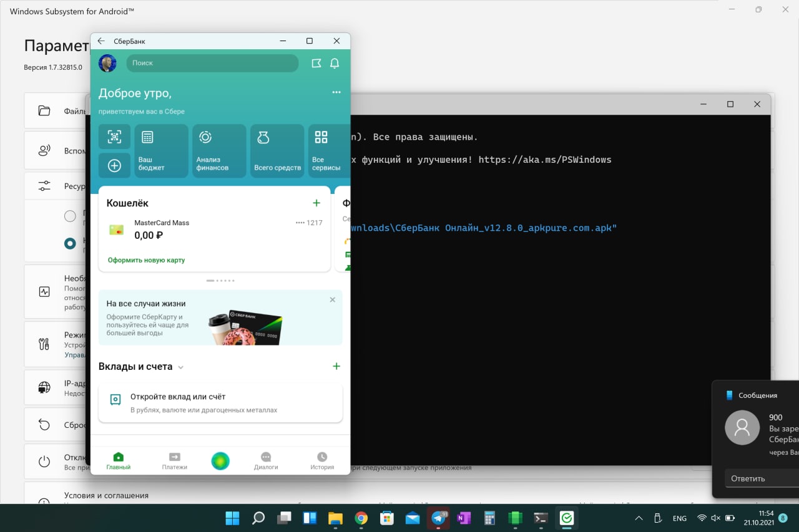This screenshot has width=799, height=532.
Task: Open the profile avatar in Sberbank
Action: (107, 63)
